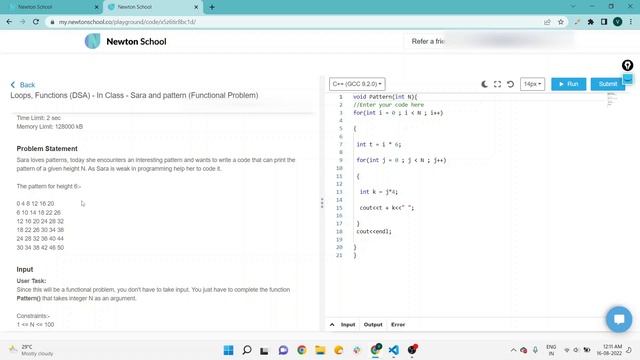
Task: Toggle dark mode moon icon in editor
Action: [x=484, y=84]
